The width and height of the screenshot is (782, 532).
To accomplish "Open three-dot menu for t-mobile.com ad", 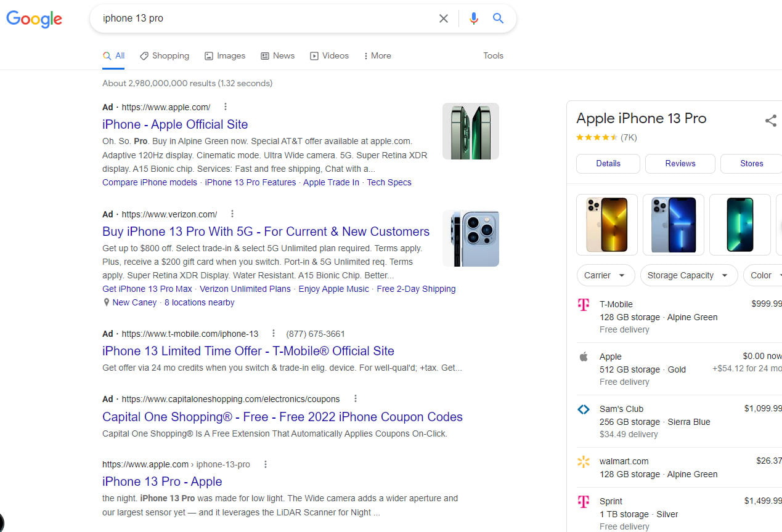I will coord(274,334).
